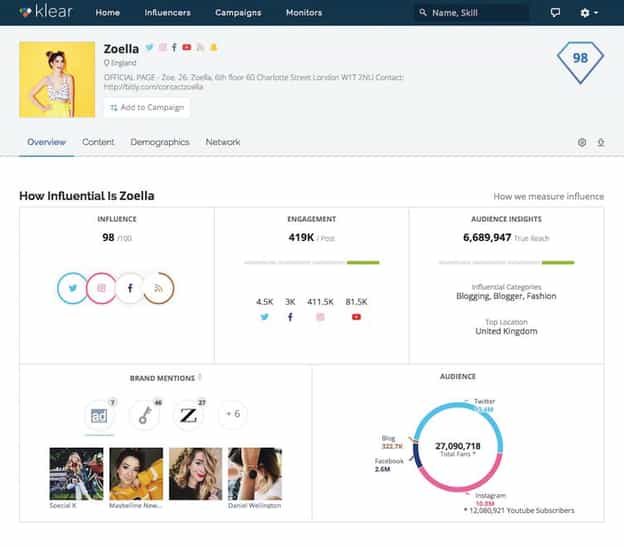Click Blogging, Blogger, Fashion categories text

(506, 296)
